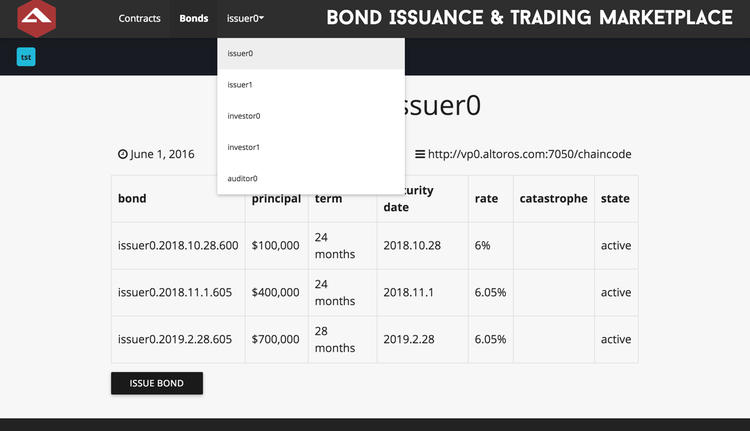750x431 pixels.
Task: Click the 6% rate cell
Action: [x=491, y=245]
